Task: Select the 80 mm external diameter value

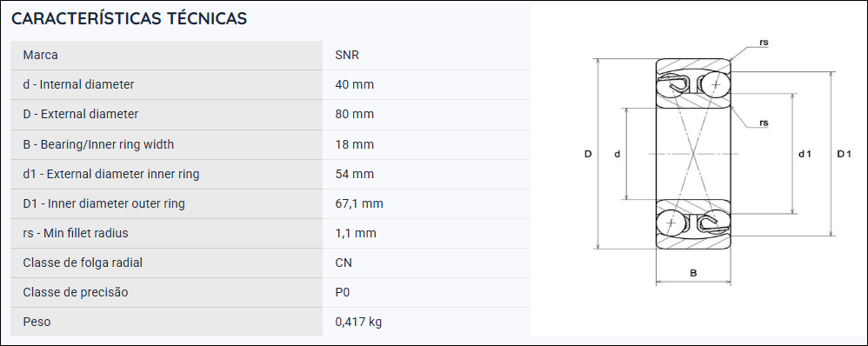Action: [354, 115]
